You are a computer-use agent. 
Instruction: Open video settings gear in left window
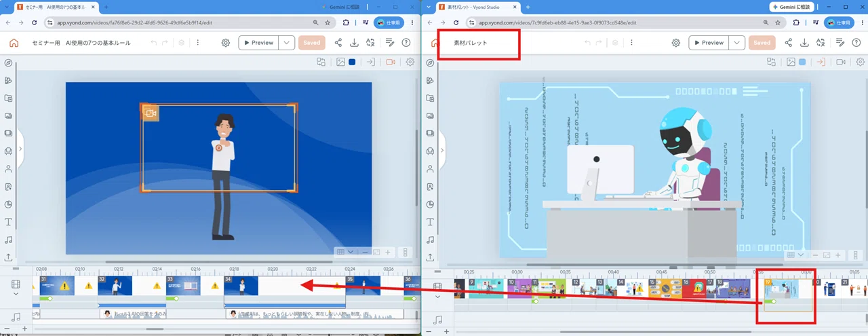(x=226, y=43)
